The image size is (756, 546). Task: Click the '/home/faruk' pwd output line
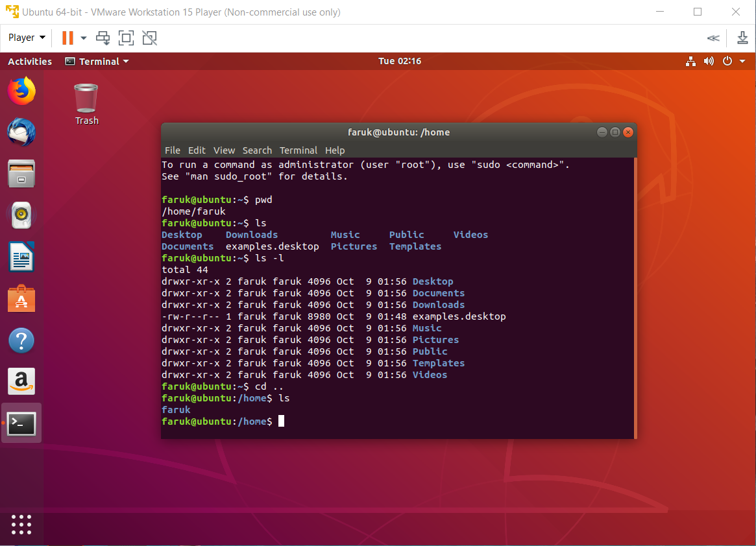194,211
